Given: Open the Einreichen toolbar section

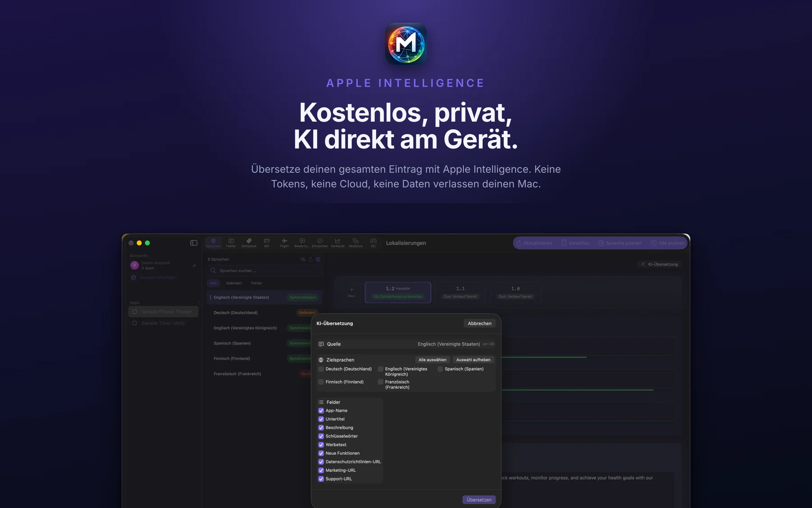Looking at the screenshot, I should (x=320, y=243).
